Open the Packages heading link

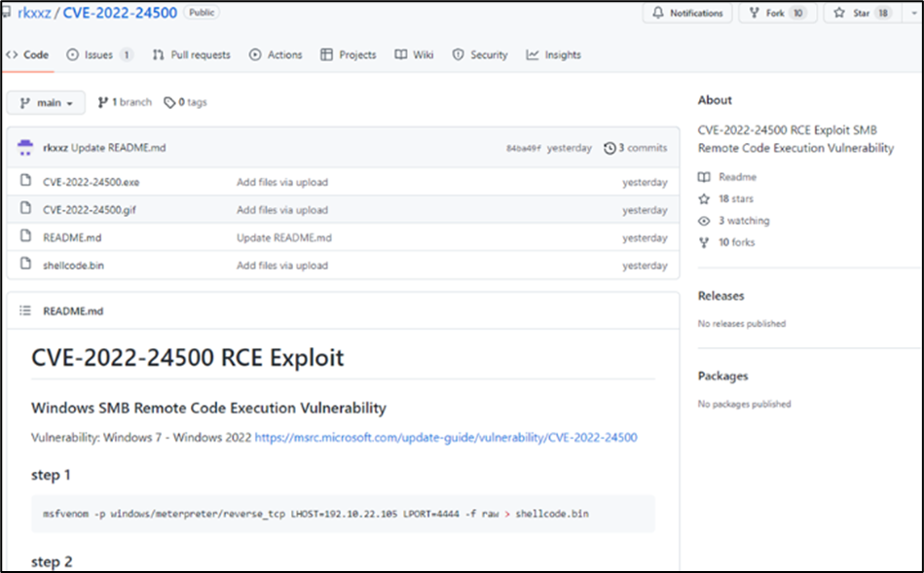[x=723, y=376]
